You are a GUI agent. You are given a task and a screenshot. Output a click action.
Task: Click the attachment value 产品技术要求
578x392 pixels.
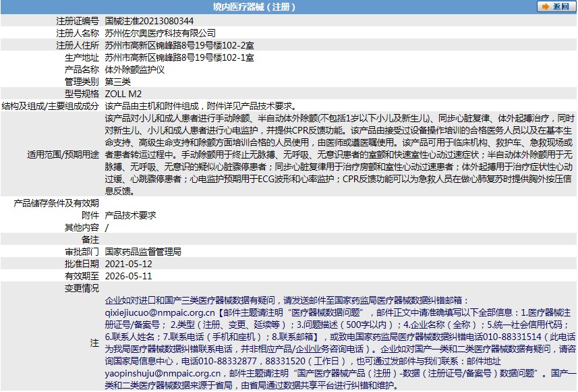[130, 215]
